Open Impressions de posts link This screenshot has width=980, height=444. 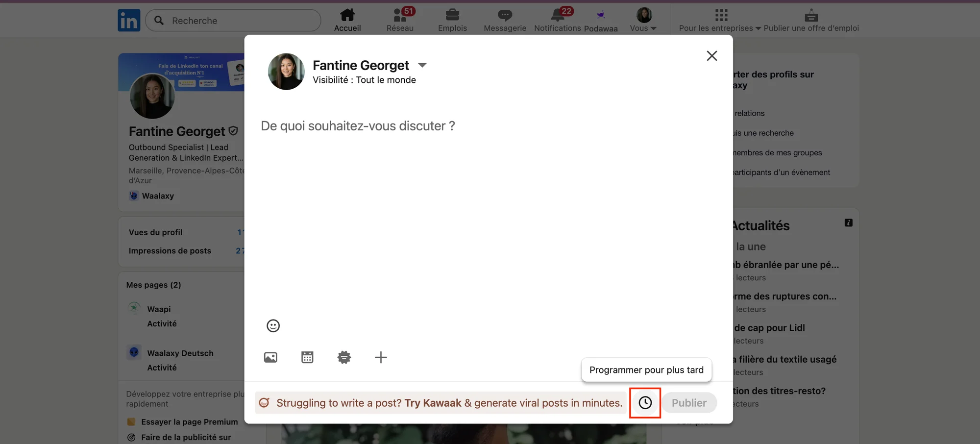[170, 250]
